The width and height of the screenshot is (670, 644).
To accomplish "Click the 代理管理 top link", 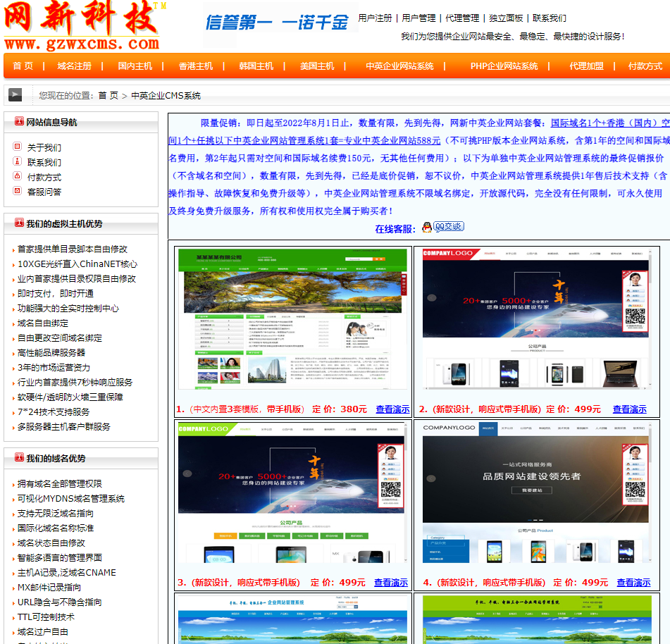I will [462, 18].
